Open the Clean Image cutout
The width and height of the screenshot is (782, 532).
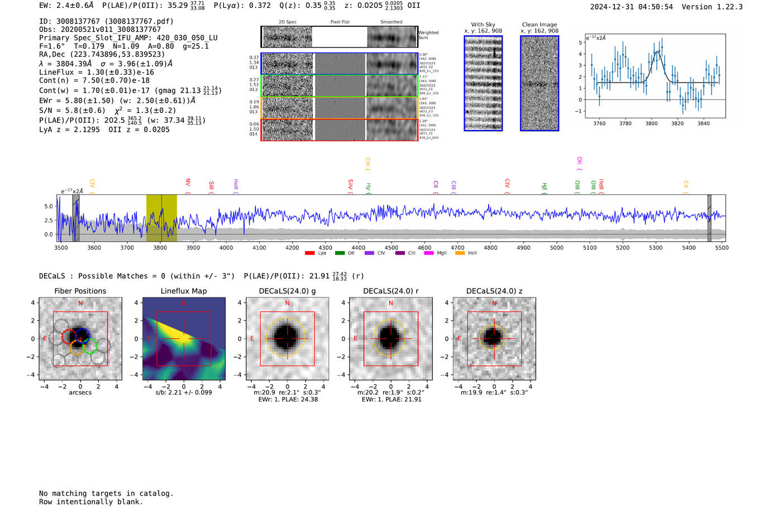pyautogui.click(x=540, y=83)
